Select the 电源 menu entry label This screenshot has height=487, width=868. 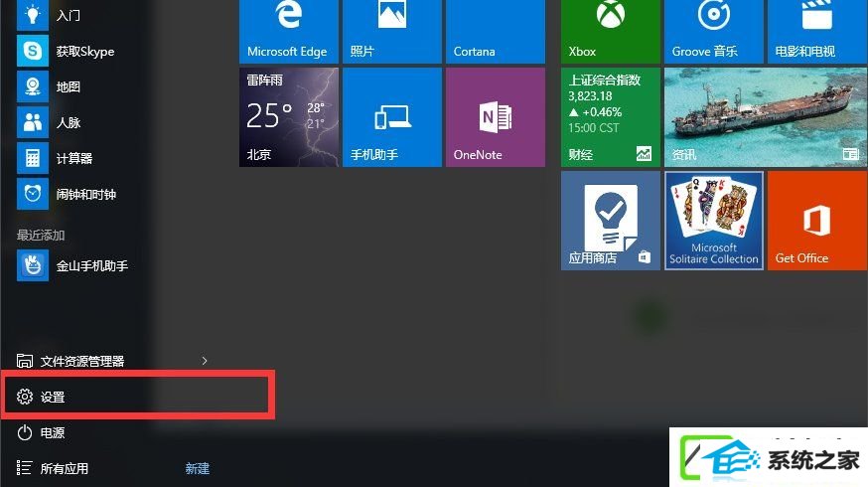point(53,432)
